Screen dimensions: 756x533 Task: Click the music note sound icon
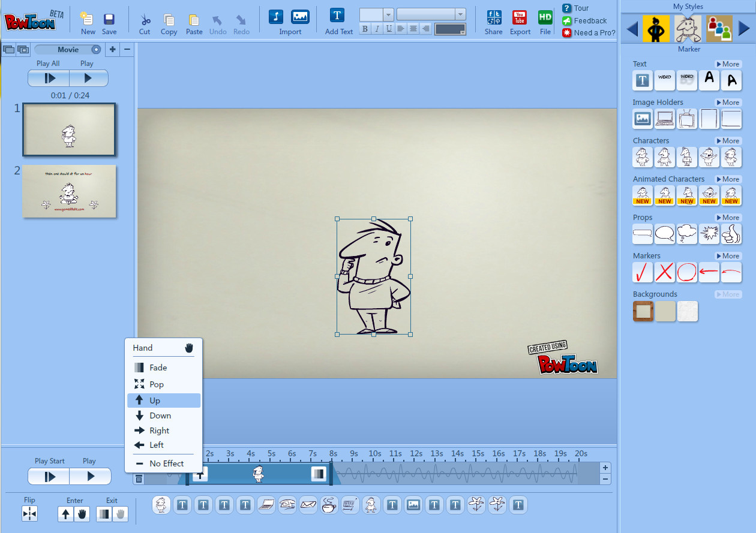coord(276,17)
